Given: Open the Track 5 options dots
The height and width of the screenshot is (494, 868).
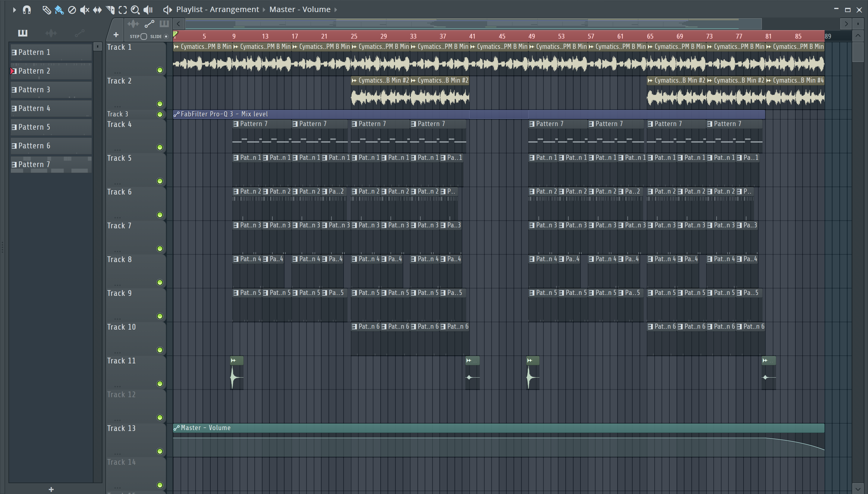Looking at the screenshot, I should pos(117,183).
